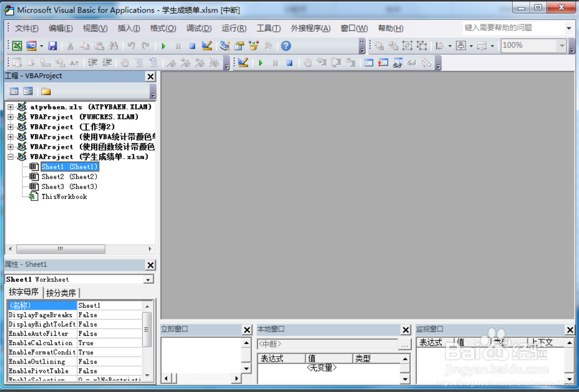Click View Object in the project panel

(28, 91)
